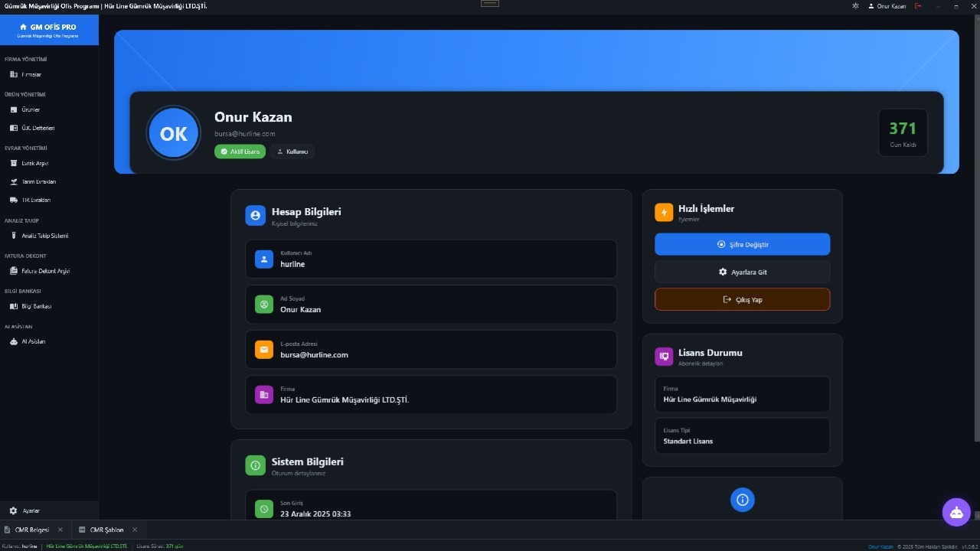Click the Ayarlara Git button

coord(742,272)
